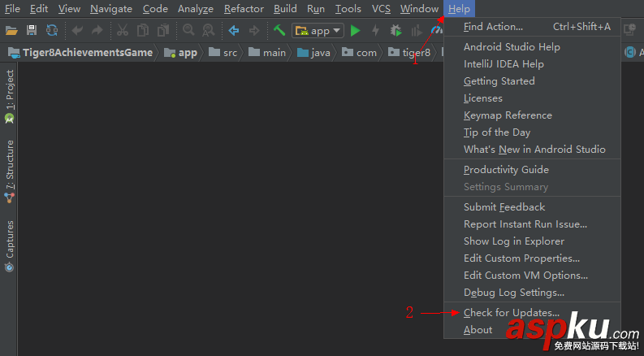Screen dimensions: 644x356
Task: Open Debug Log Settings...
Action: [532, 293]
